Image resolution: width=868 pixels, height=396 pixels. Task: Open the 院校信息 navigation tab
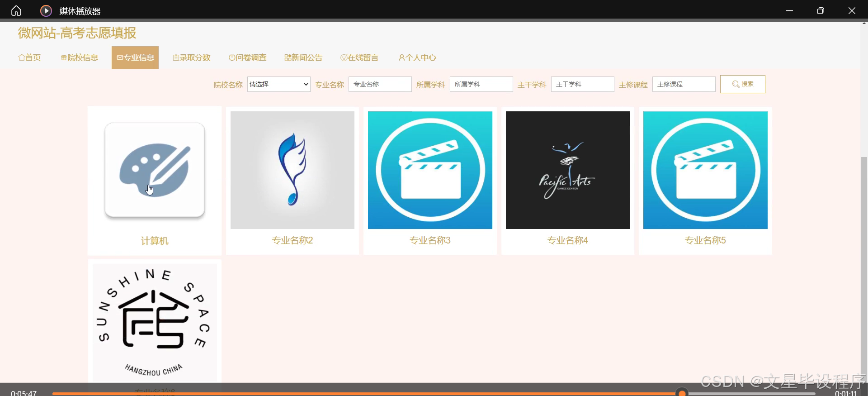pos(80,57)
